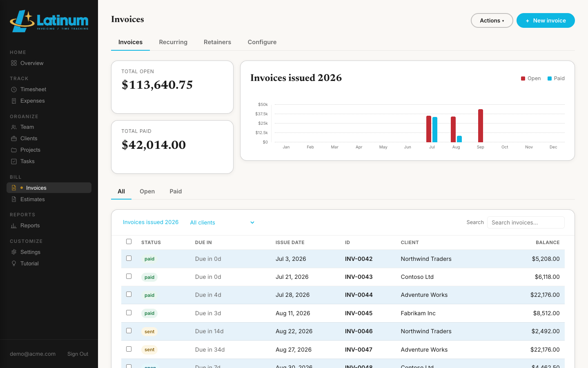Viewport: 588px width, 368px height.
Task: Open Team using the people icon
Action: click(x=14, y=127)
